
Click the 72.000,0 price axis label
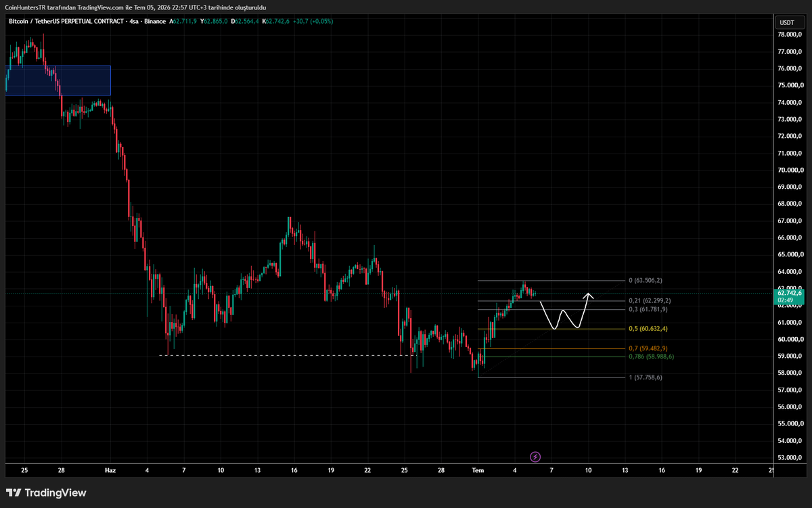pyautogui.click(x=790, y=136)
